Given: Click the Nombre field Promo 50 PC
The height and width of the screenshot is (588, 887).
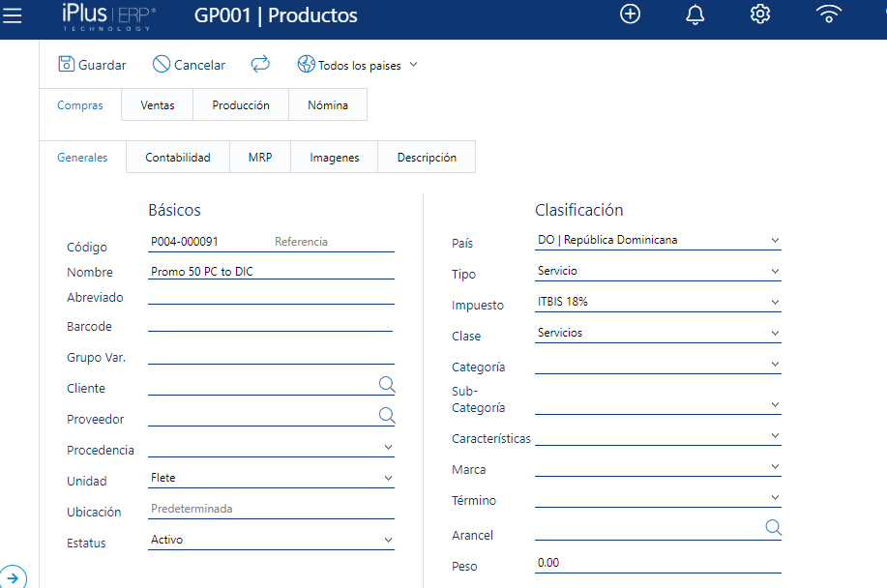Looking at the screenshot, I should click(x=271, y=272).
